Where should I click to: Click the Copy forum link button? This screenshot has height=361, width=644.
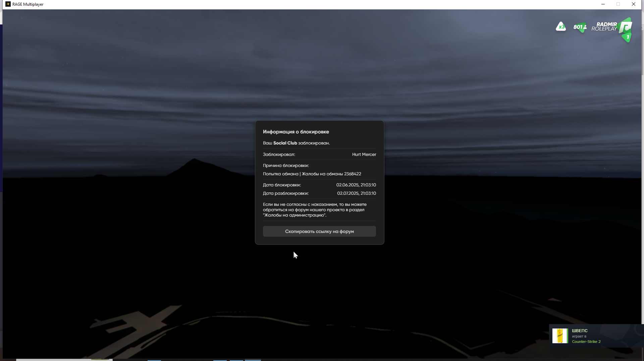pos(319,231)
